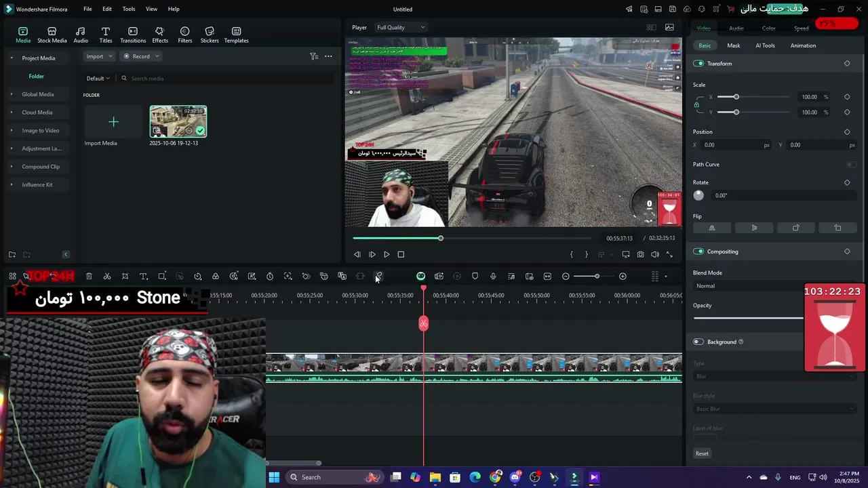The height and width of the screenshot is (488, 868).
Task: Open the share paper-plane icon in title bar
Action: (x=629, y=9)
